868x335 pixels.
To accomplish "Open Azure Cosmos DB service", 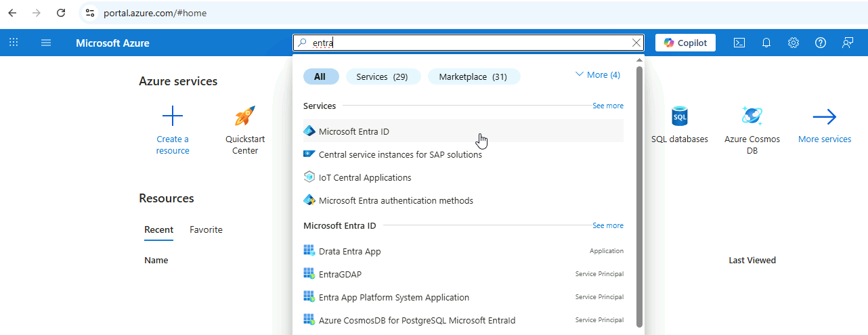I will pos(752,116).
